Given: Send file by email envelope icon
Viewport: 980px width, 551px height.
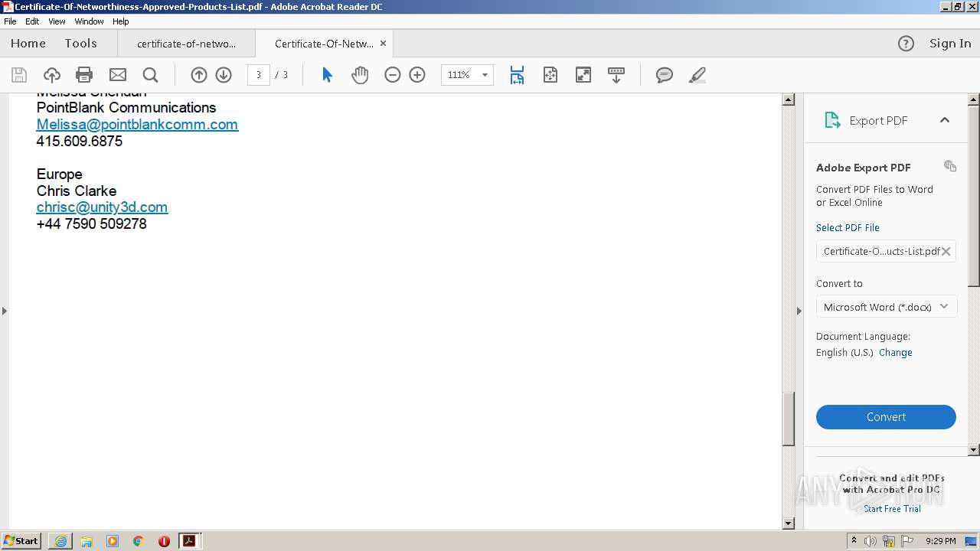Looking at the screenshot, I should click(x=118, y=75).
